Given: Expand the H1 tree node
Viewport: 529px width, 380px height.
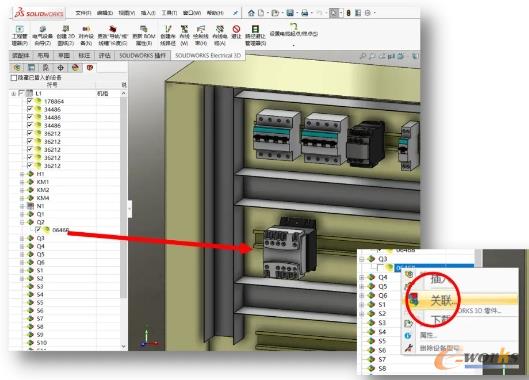Looking at the screenshot, I should coord(22,174).
